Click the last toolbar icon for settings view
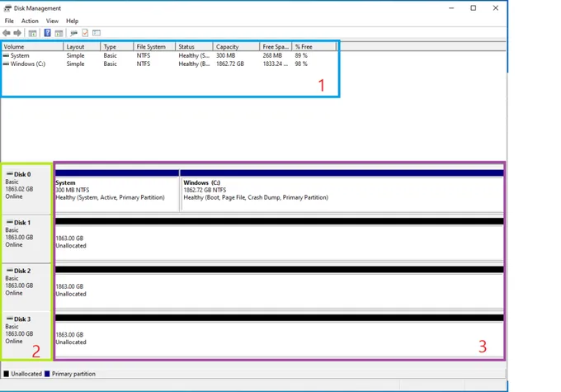Viewport: 561px width, 392px height. click(97, 33)
